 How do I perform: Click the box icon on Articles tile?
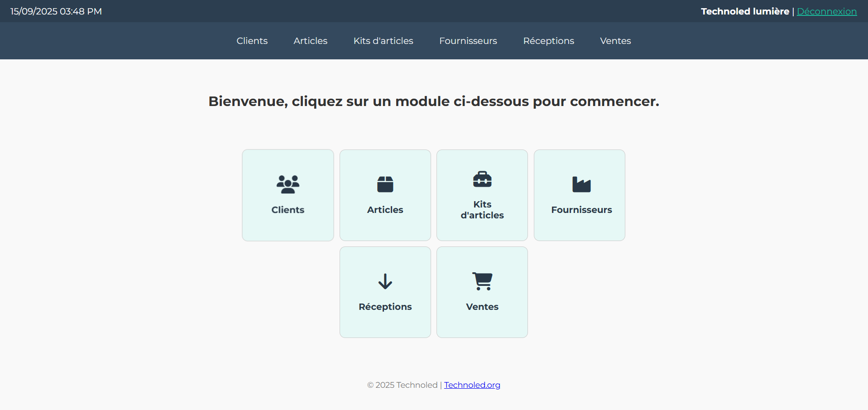click(385, 184)
